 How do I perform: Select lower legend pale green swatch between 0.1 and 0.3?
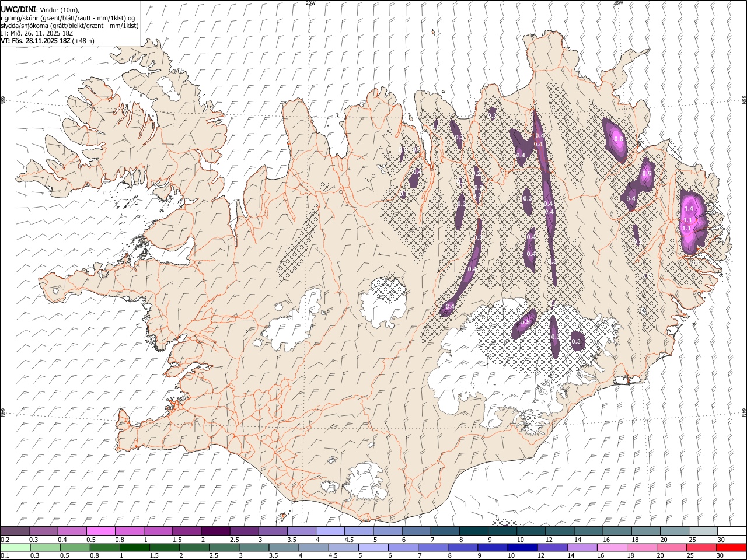(15, 547)
